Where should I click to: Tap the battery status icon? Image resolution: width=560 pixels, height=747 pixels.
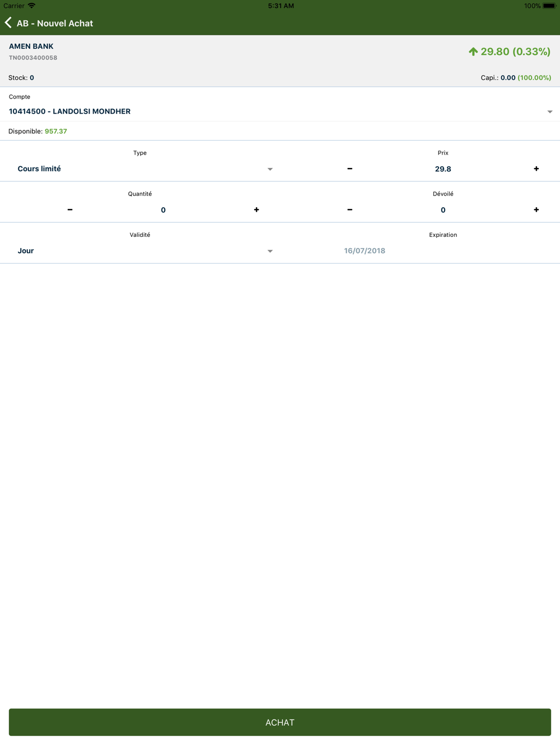coord(549,6)
